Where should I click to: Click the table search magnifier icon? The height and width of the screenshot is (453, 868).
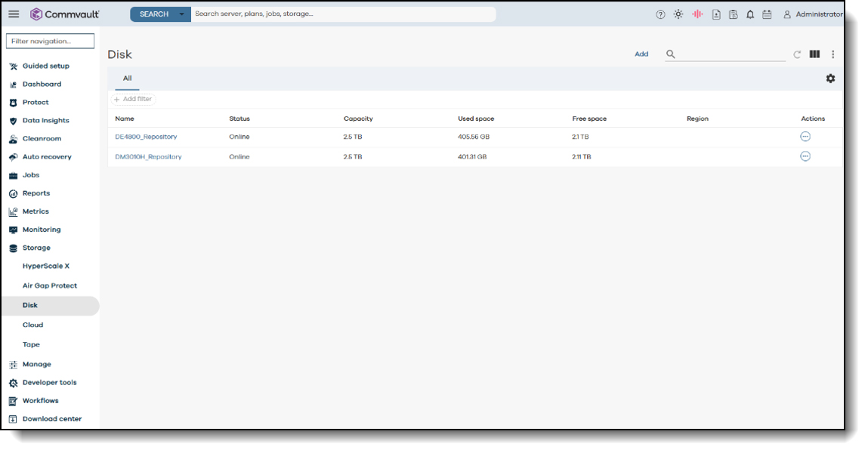[670, 54]
